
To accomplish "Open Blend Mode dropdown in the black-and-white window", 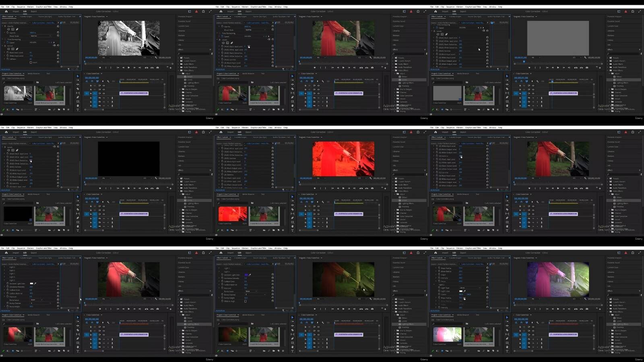I will 40,36.
